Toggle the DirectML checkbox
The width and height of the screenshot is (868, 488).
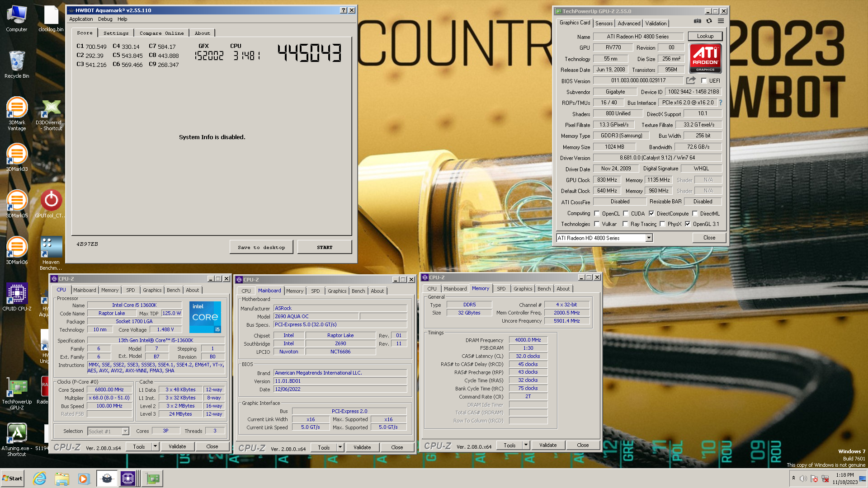pos(695,214)
